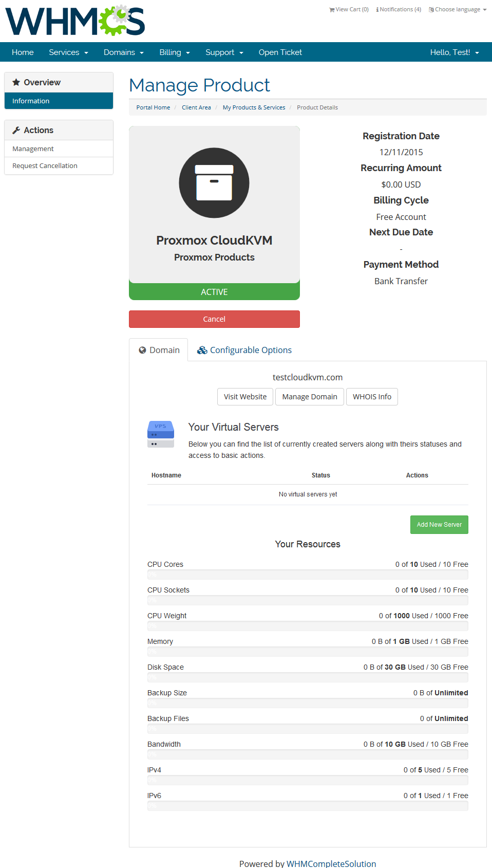Viewport: 492px width, 868px height.
Task: Click the green ACTIVE status bar
Action: 214,292
